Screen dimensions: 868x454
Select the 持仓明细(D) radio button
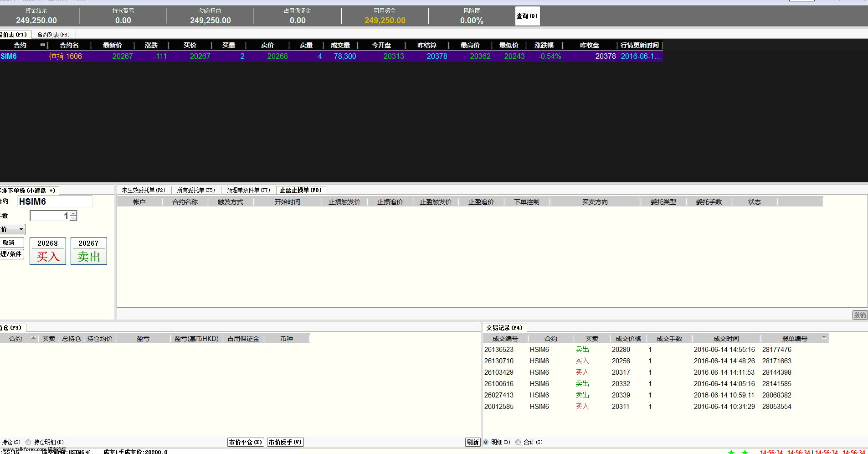point(28,442)
